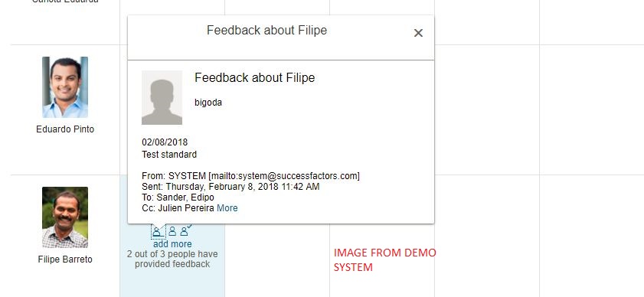The height and width of the screenshot is (297, 644).
Task: Close the Feedback about Filipe popup
Action: pyautogui.click(x=418, y=33)
